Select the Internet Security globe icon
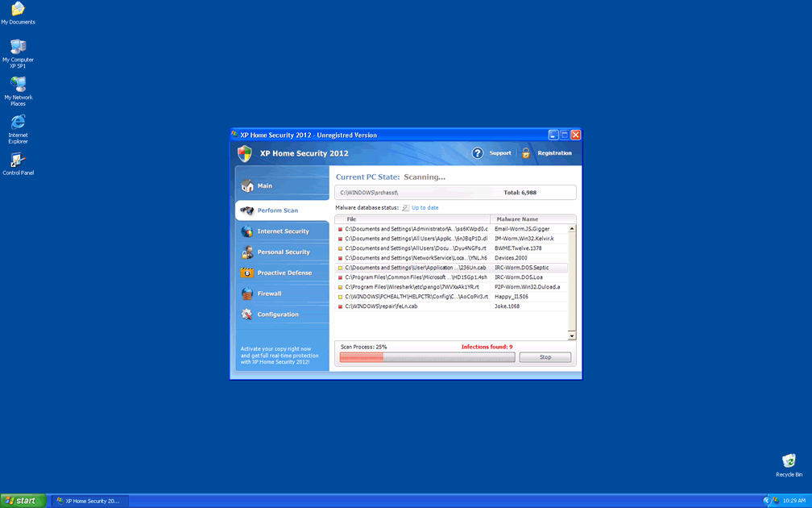The width and height of the screenshot is (812, 508). (246, 231)
